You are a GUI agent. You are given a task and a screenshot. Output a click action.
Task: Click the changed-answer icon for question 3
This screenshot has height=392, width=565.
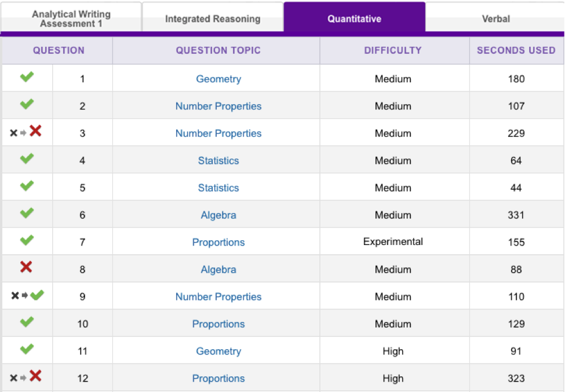[x=27, y=132]
